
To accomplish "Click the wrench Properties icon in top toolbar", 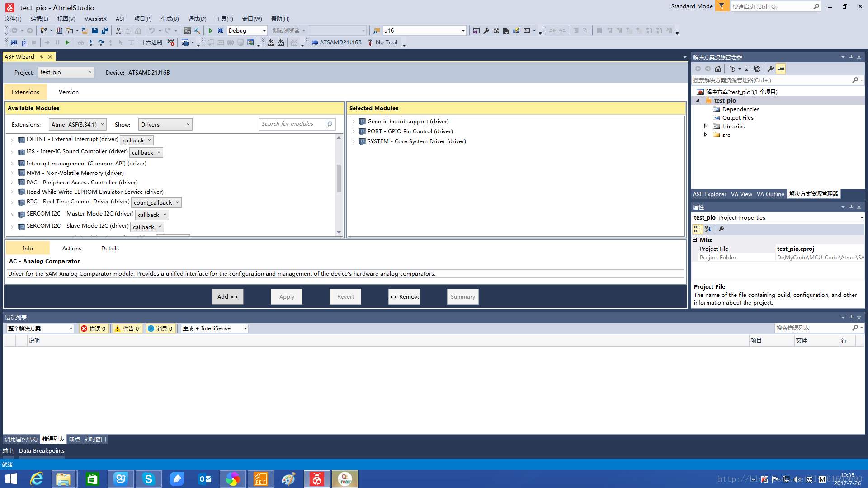I will (x=486, y=31).
